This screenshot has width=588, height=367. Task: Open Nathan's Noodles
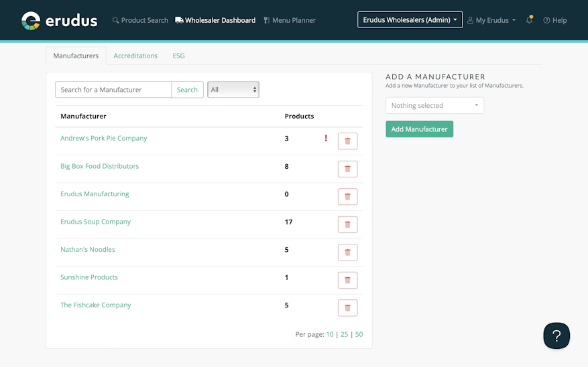pyautogui.click(x=88, y=249)
